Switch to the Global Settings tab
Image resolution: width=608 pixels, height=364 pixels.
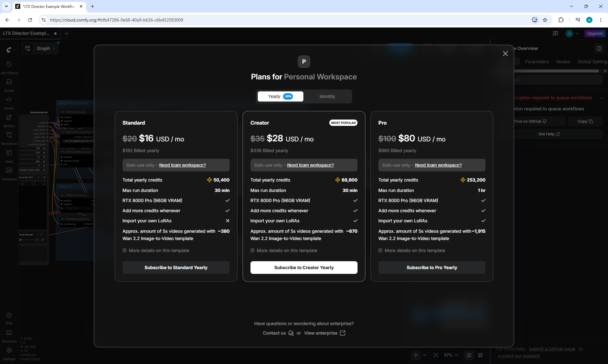pos(592,62)
